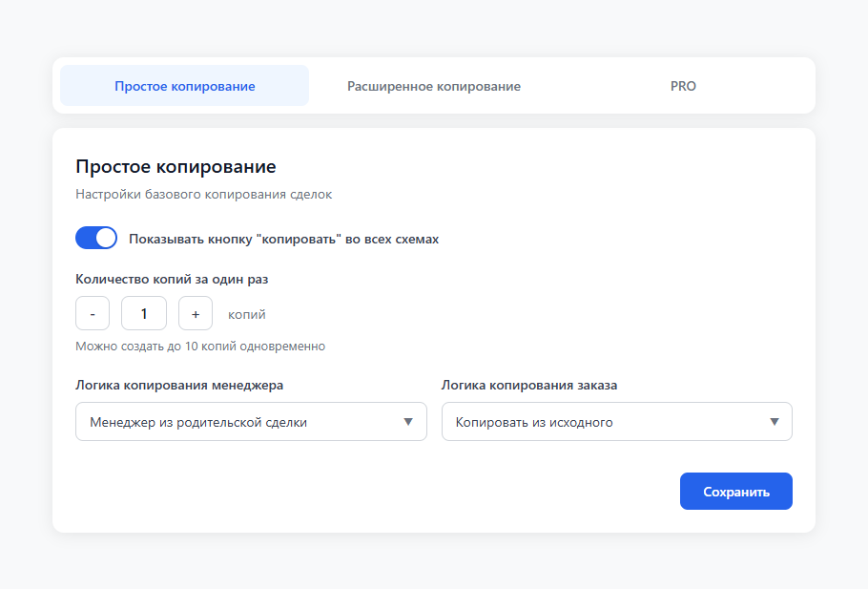
Task: Click the Простое копирование section heading
Action: point(176,167)
